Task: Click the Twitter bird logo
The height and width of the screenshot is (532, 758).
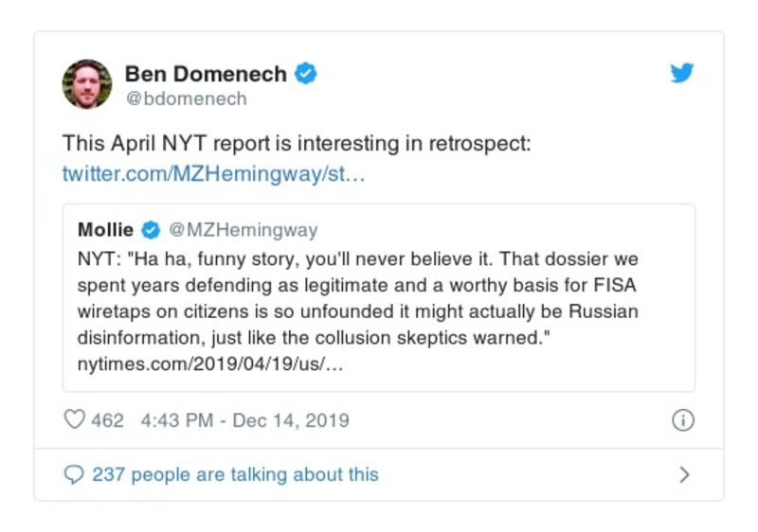Action: (x=682, y=73)
